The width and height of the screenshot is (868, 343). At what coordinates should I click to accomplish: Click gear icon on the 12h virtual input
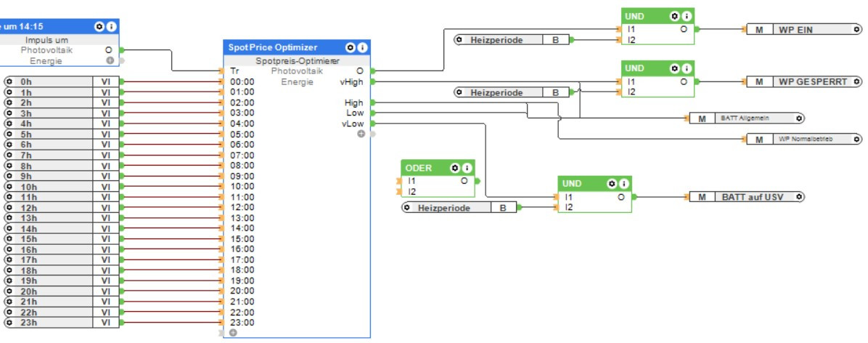9,207
